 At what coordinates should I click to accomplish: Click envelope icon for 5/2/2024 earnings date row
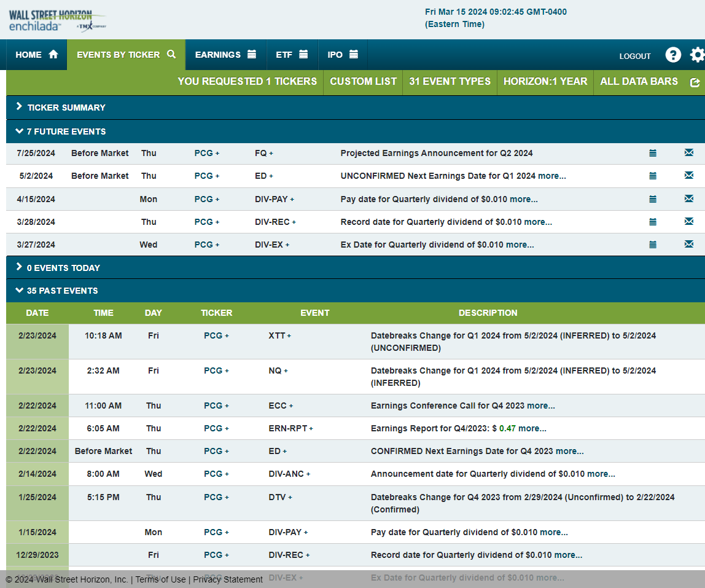688,176
